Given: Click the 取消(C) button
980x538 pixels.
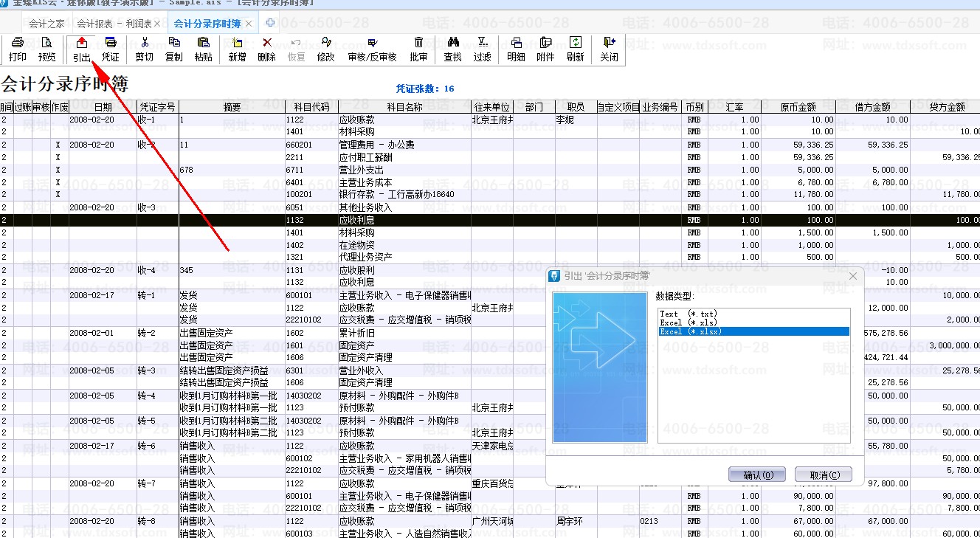Looking at the screenshot, I should [x=824, y=475].
